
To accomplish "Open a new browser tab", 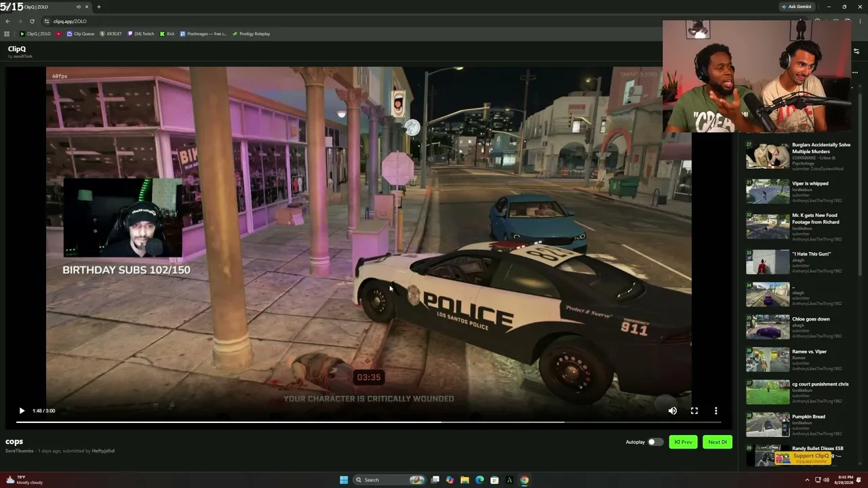I will click(x=98, y=7).
